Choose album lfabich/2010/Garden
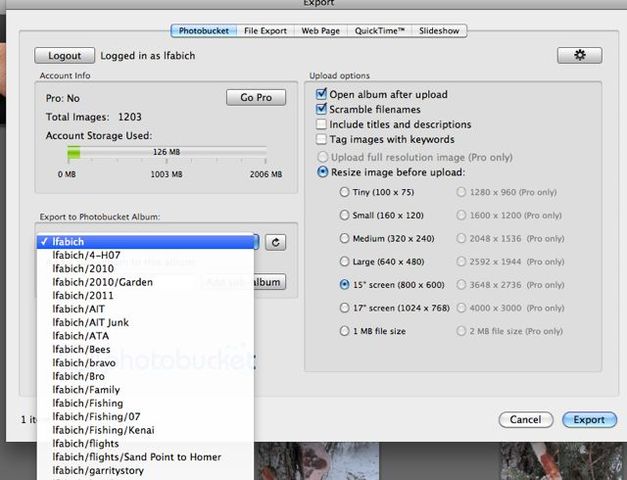Viewport: 627px width, 480px height. coord(146,282)
